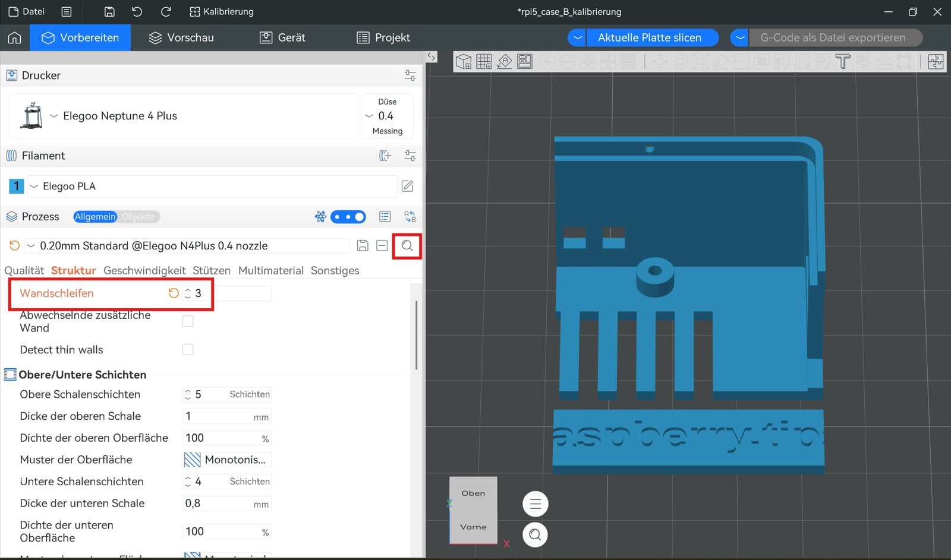The height and width of the screenshot is (560, 951).
Task: Switch to the Projekt tab
Action: coord(383,37)
